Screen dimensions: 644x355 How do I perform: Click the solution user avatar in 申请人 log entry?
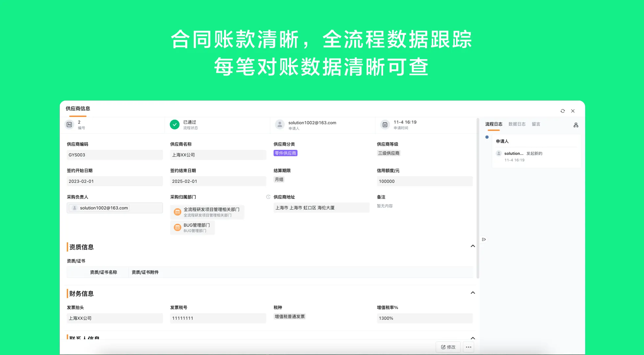(498, 154)
